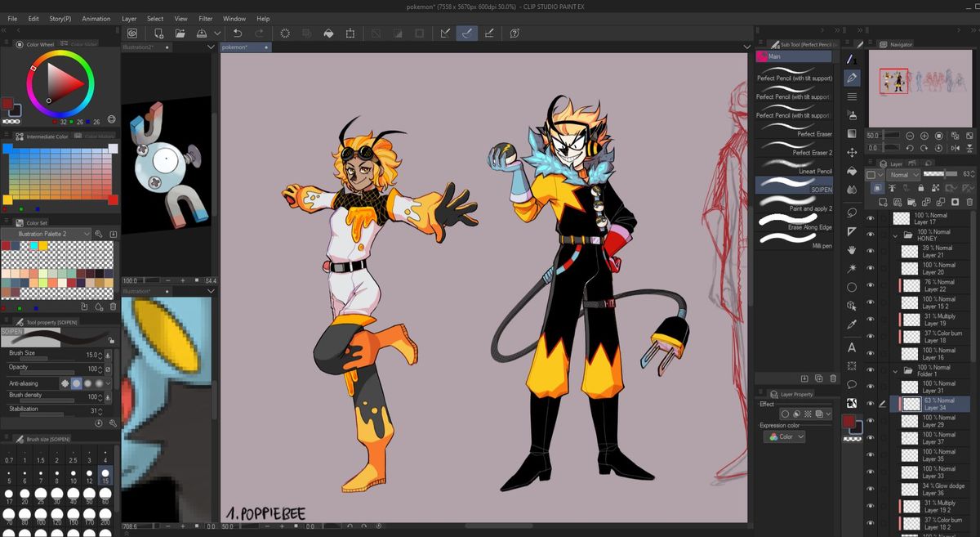Open the Animation menu
The width and height of the screenshot is (980, 537).
pos(96,18)
